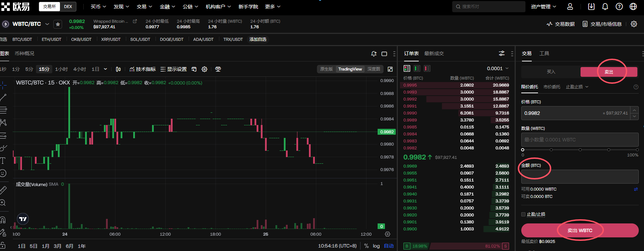Screen dimensions: 644x251
Task: Click the 100% point on quantity slider
Action: [x=637, y=150]
